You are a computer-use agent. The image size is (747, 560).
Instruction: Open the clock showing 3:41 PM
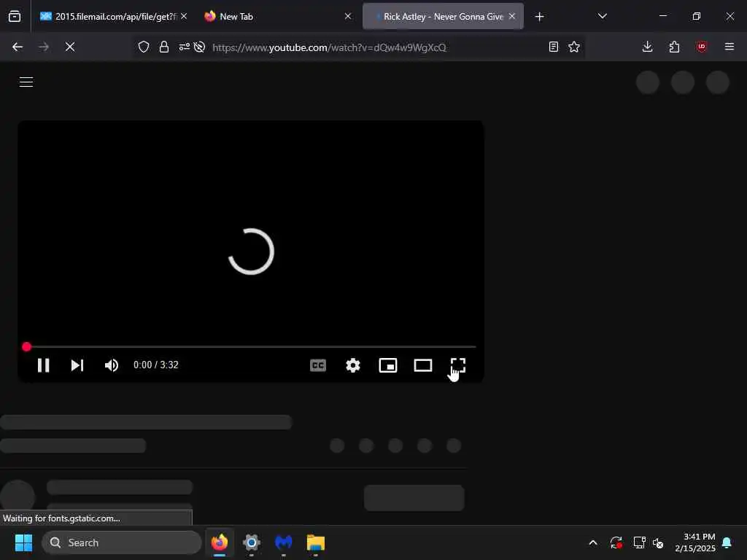tap(695, 542)
